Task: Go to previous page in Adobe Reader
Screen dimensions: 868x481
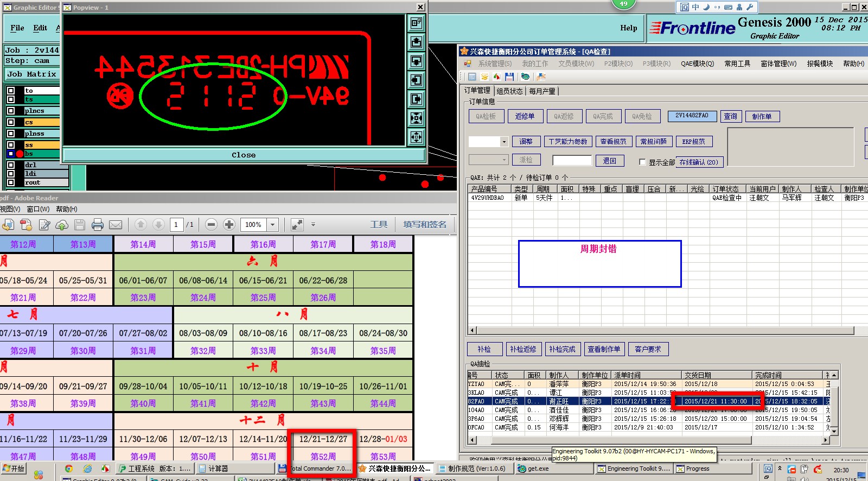Action: point(141,224)
